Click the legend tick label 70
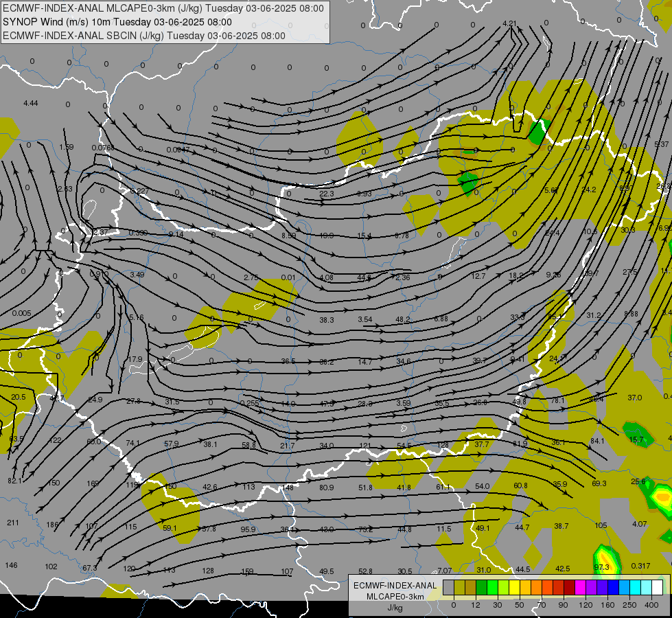 pos(542,605)
